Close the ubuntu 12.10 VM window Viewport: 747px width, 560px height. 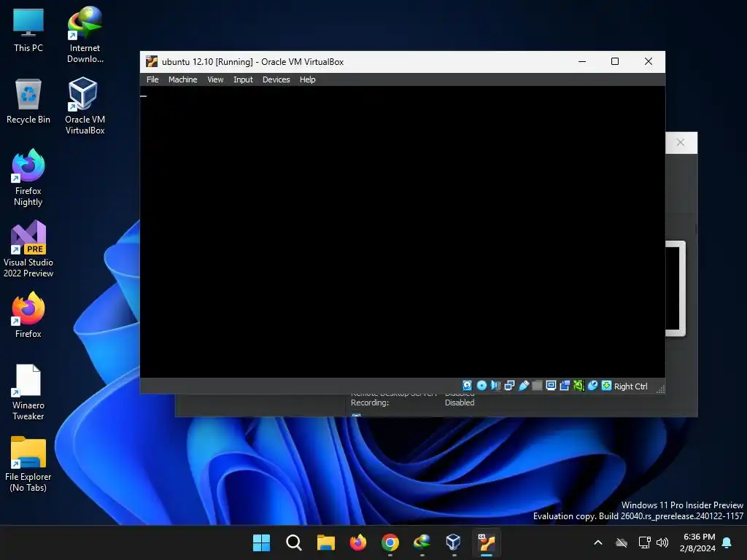(x=649, y=61)
